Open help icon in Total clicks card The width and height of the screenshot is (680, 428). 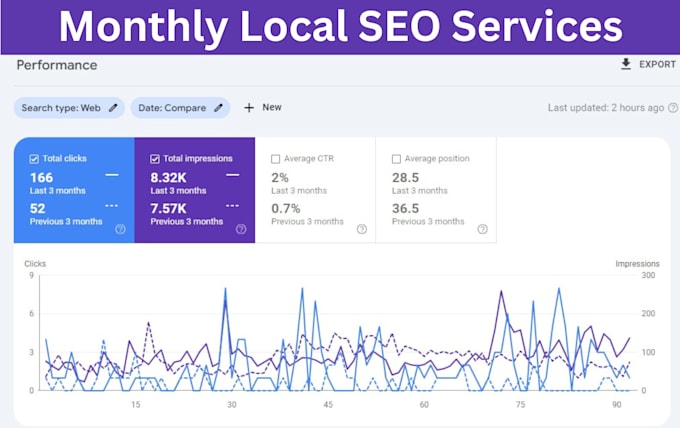[120, 229]
